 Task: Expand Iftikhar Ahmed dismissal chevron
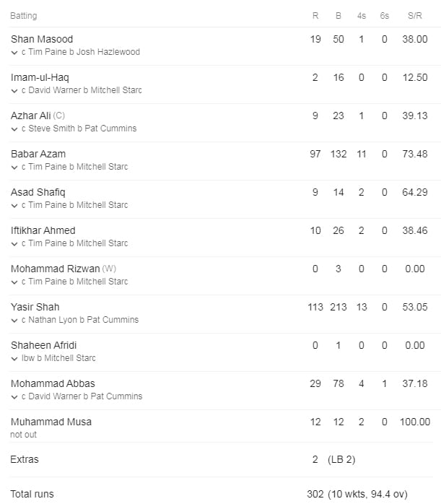14,243
